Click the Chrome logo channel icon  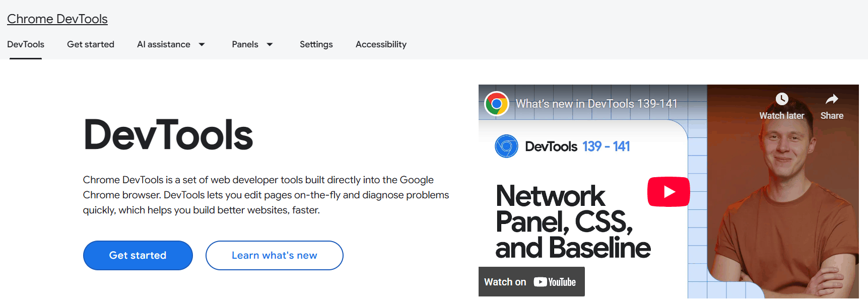(497, 104)
